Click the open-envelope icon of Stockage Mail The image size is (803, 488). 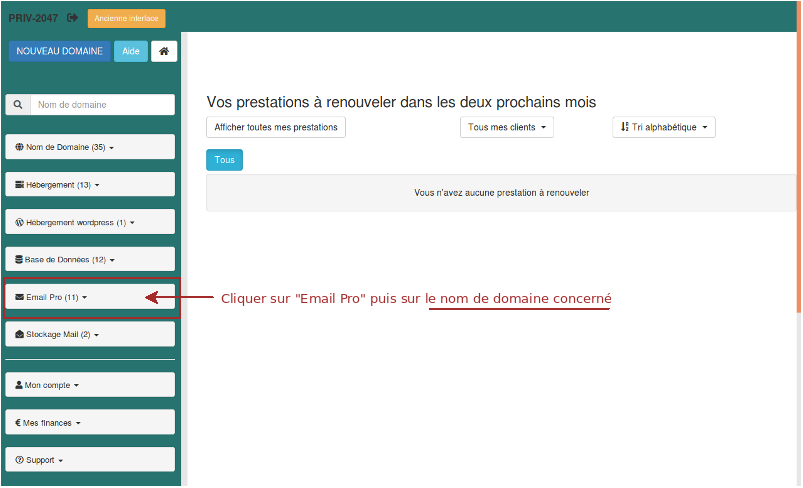coord(19,334)
